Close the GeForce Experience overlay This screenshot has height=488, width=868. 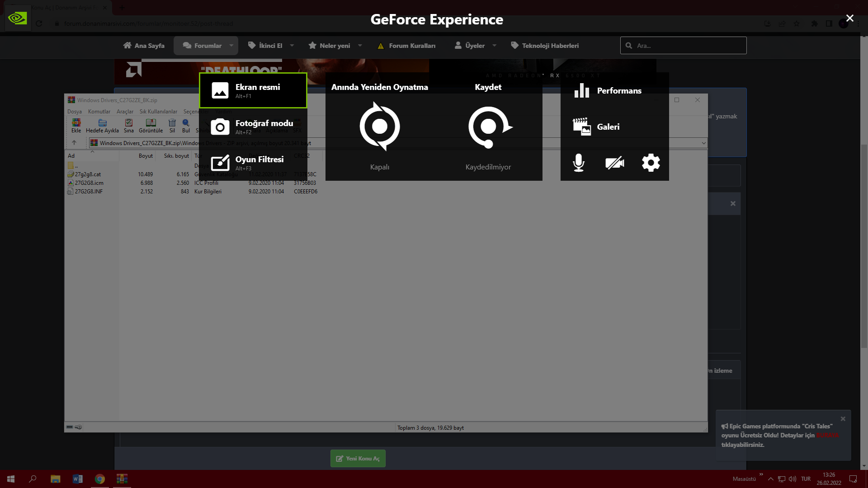pos(849,18)
